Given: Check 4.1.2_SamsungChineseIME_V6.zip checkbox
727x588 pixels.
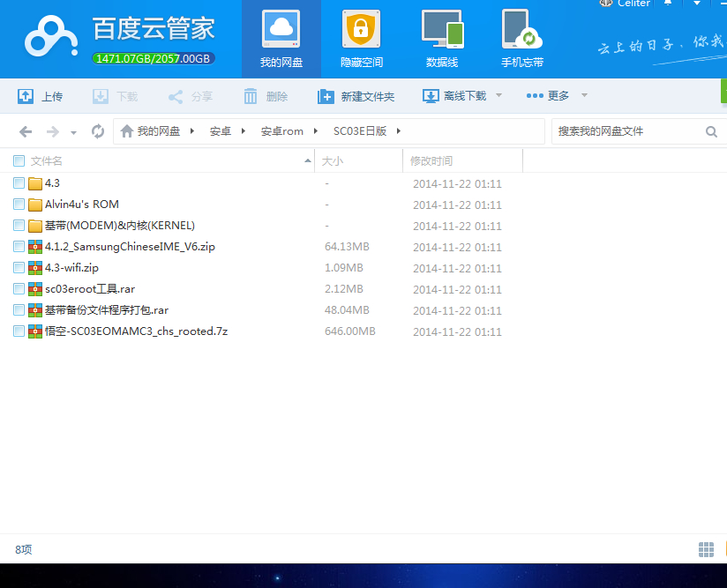Looking at the screenshot, I should point(19,247).
